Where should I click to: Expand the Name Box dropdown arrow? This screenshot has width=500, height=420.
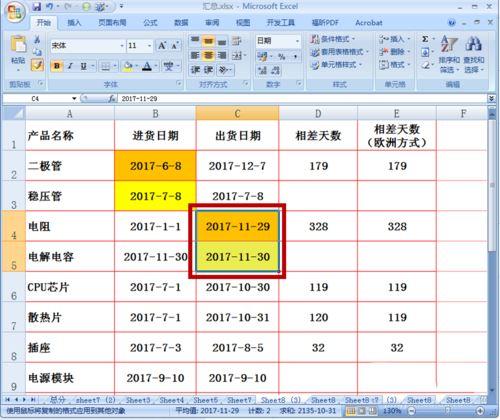74,99
